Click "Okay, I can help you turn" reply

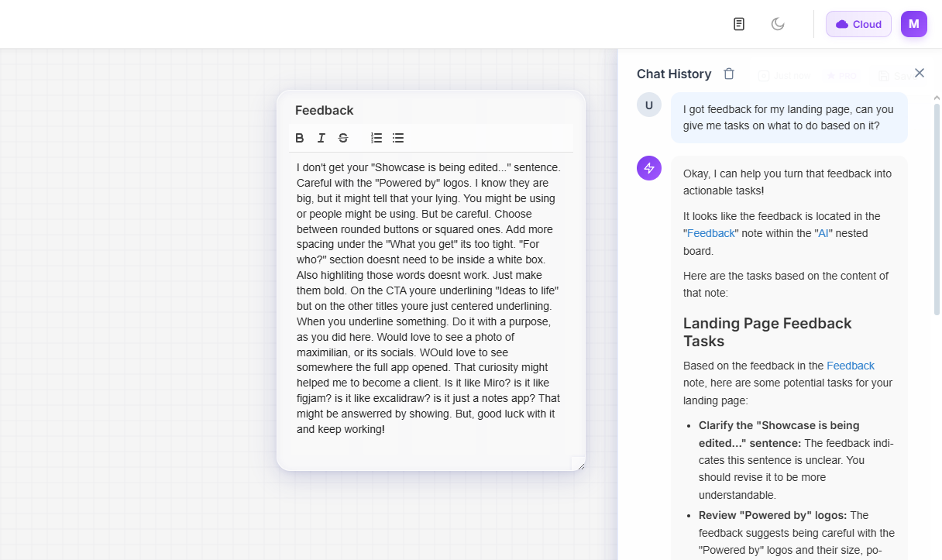pyautogui.click(x=787, y=182)
